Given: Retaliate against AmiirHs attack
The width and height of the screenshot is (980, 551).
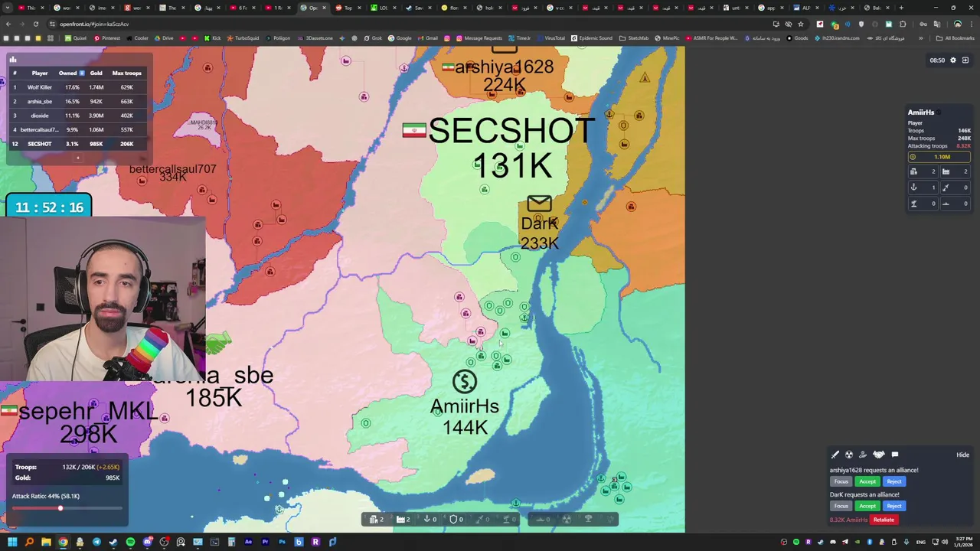Looking at the screenshot, I should coord(884,520).
